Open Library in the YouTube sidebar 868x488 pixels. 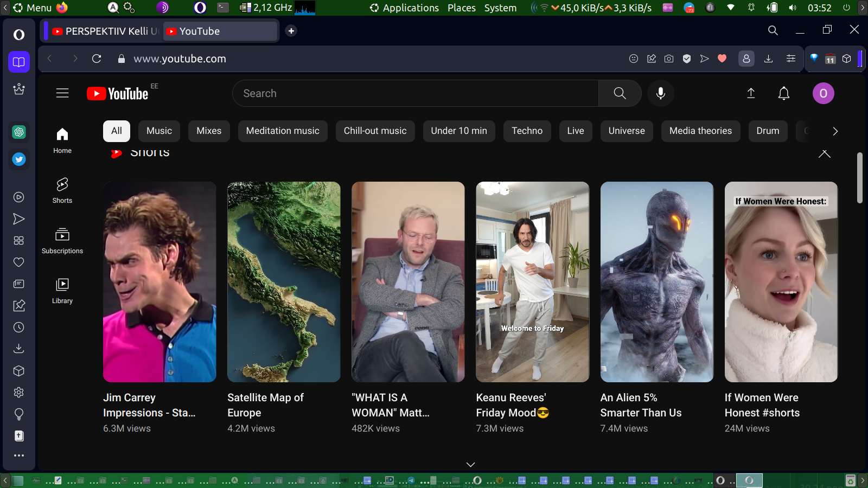point(62,291)
